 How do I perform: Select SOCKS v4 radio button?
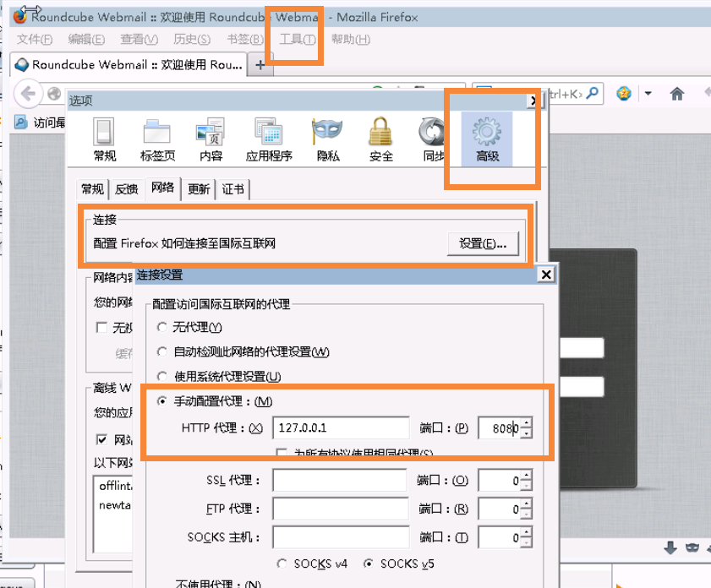(282, 563)
